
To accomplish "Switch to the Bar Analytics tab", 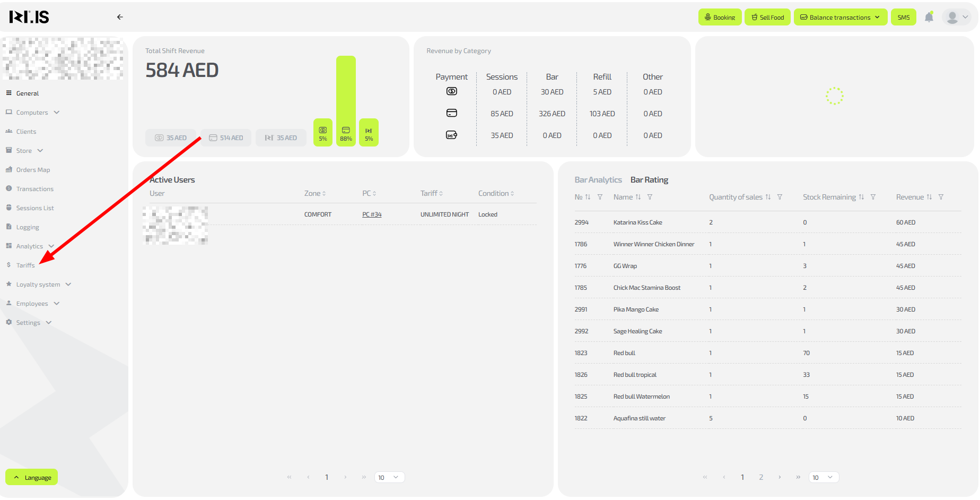I will (x=598, y=180).
